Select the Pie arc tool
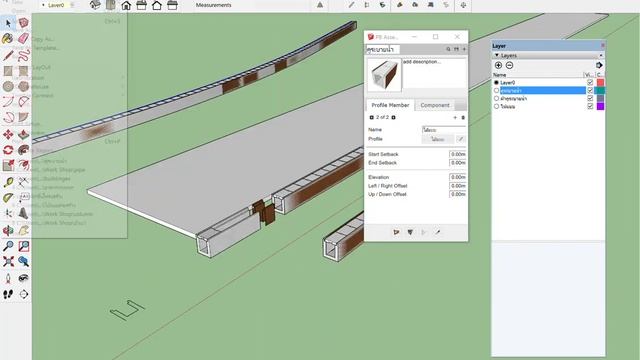The image size is (640, 360). [x=24, y=102]
